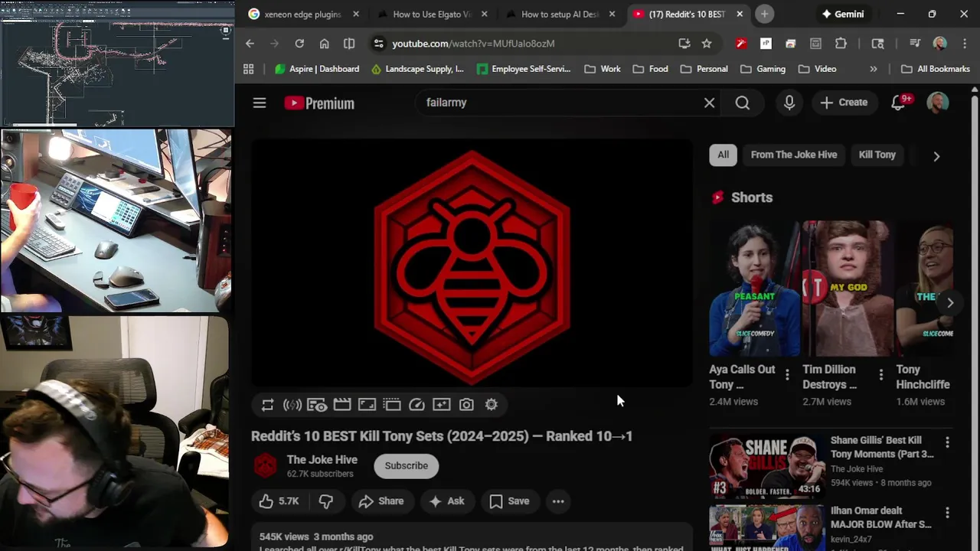Go back in browser history
The image size is (980, 551).
250,44
